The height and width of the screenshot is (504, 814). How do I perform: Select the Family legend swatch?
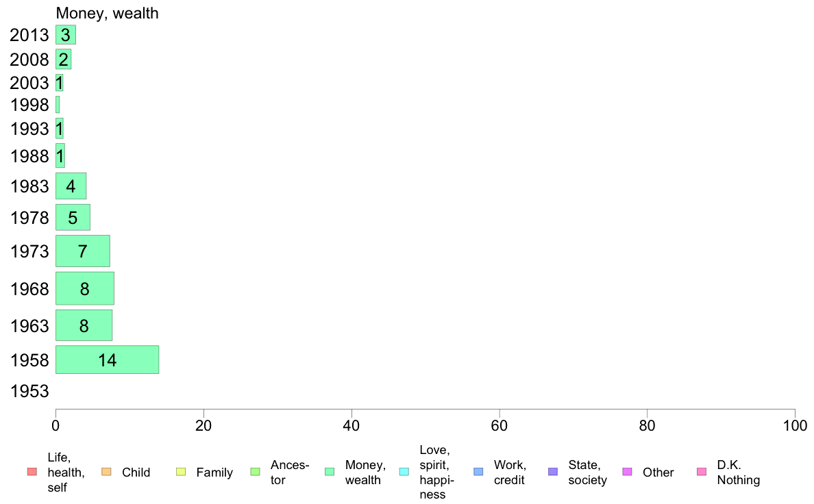[181, 472]
